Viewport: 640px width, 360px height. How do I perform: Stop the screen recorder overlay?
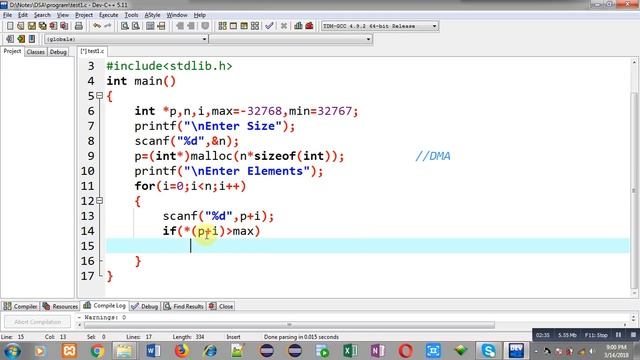click(633, 335)
